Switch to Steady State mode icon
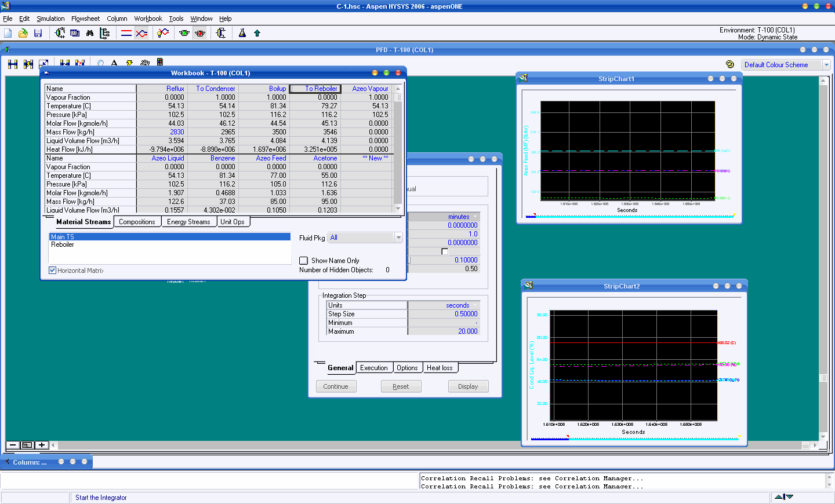This screenshot has width=835, height=504. (x=126, y=33)
